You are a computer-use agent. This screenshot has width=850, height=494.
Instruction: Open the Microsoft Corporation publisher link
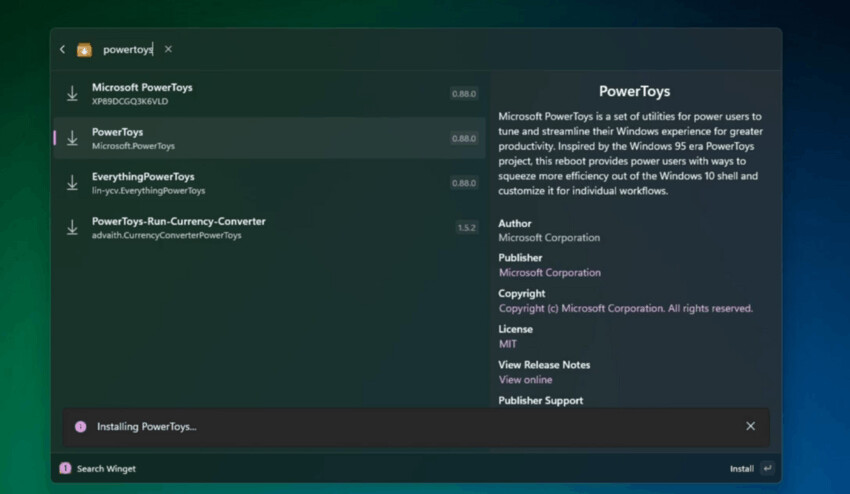tap(550, 273)
